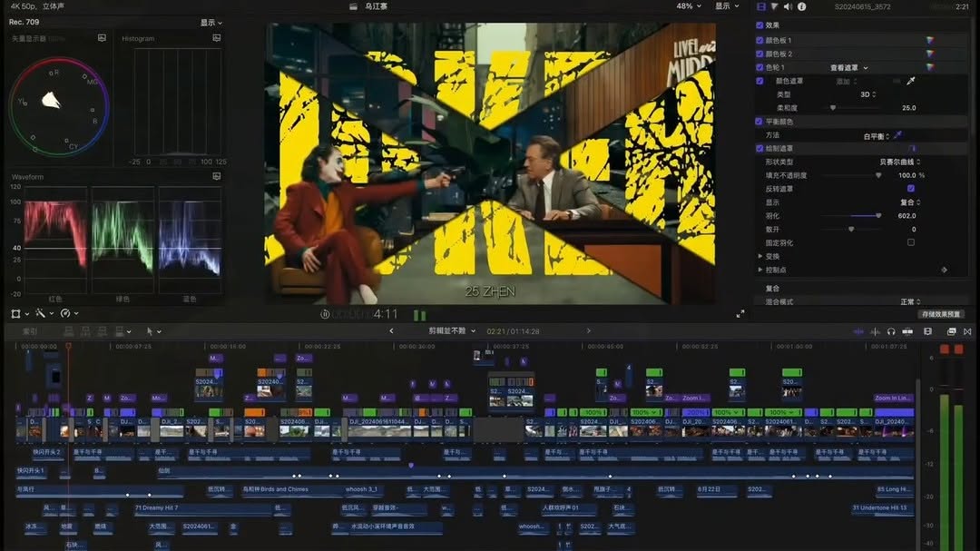This screenshot has width=980, height=551.
Task: Open the 索引 timeline index
Action: (x=30, y=331)
